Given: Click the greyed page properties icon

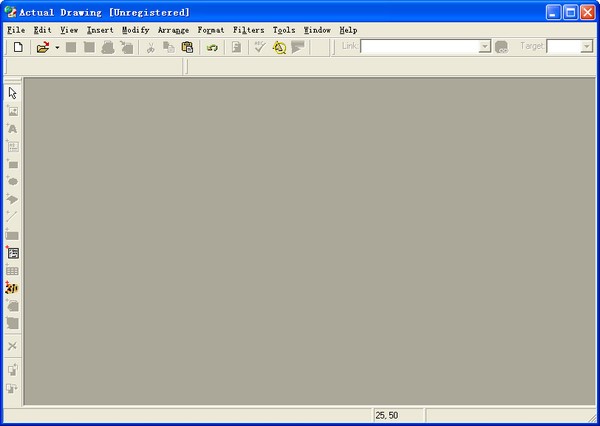Looking at the screenshot, I should (236, 47).
